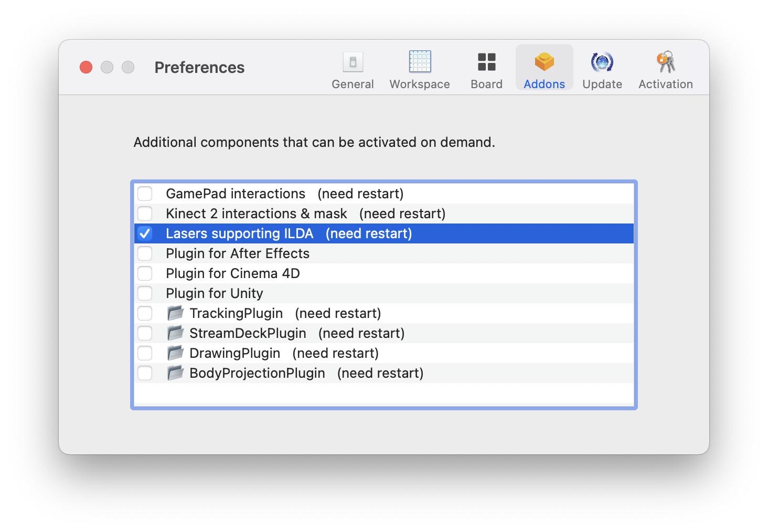Click the BodyProjectionPlugin folder icon
The image size is (768, 532).
pos(175,373)
